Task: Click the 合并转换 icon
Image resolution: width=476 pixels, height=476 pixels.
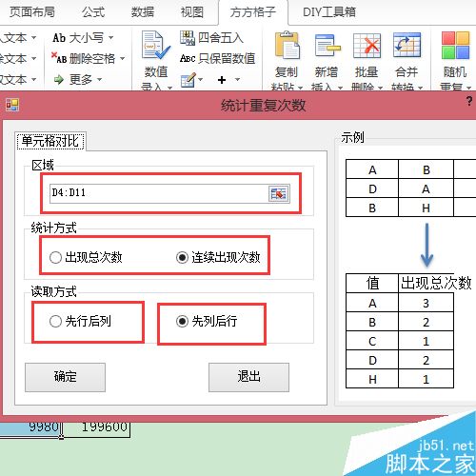Action: coord(407,46)
